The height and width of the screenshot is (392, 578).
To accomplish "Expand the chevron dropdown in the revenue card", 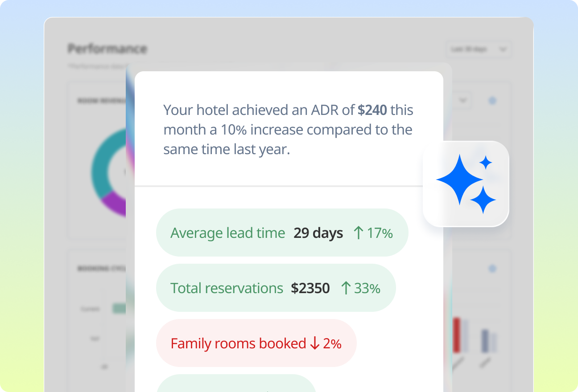I will pyautogui.click(x=463, y=101).
